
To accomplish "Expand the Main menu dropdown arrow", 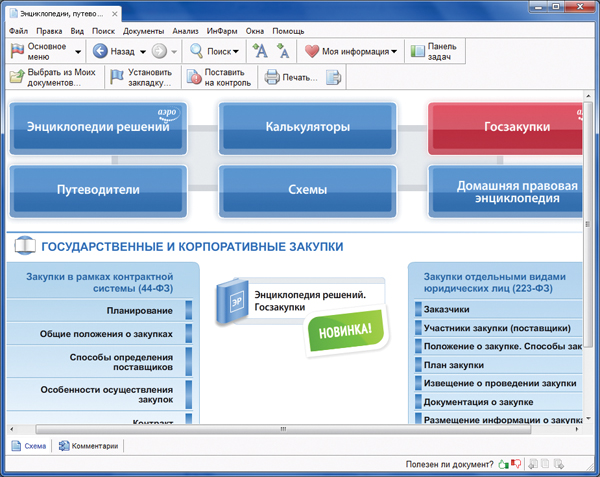I will coord(77,51).
